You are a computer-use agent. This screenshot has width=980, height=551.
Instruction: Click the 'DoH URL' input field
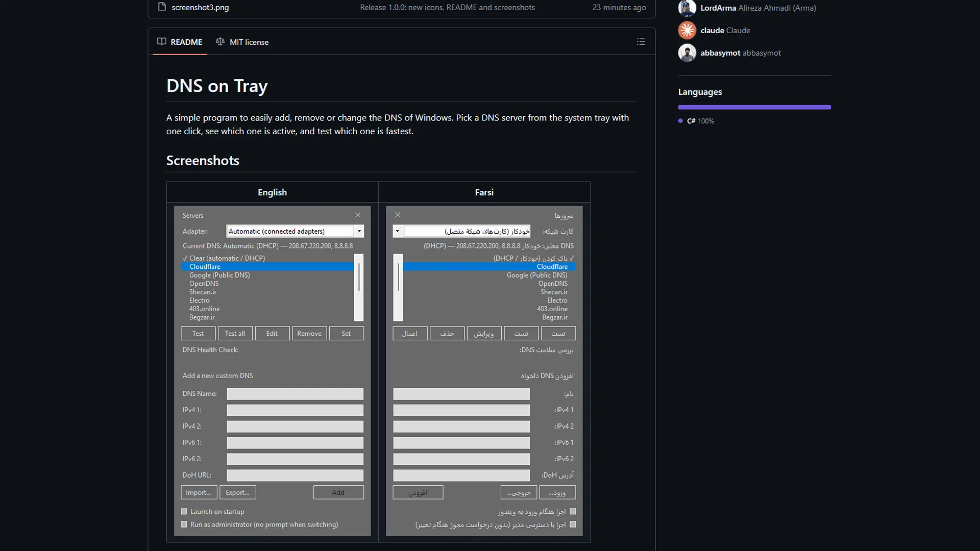coord(295,475)
